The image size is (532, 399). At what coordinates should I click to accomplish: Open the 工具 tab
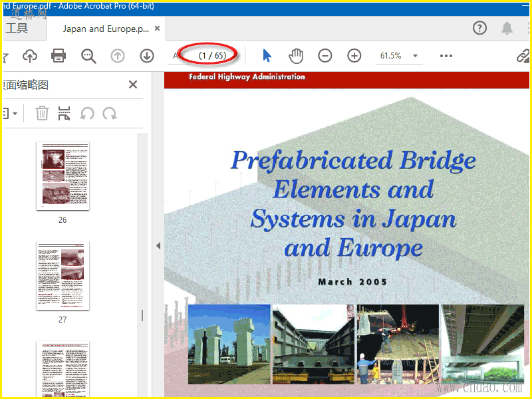click(17, 29)
